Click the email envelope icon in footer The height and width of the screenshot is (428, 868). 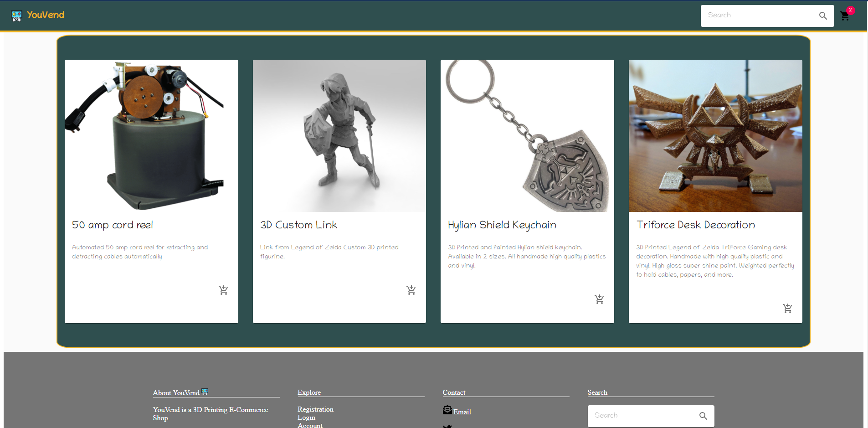pyautogui.click(x=447, y=410)
